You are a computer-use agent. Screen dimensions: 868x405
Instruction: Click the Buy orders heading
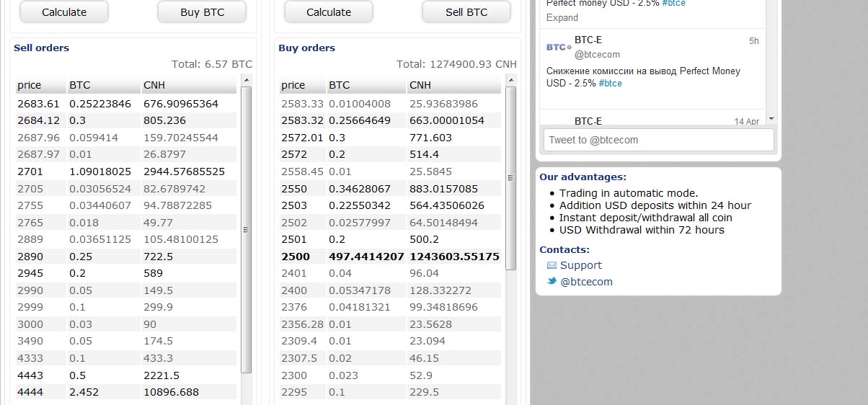click(307, 48)
